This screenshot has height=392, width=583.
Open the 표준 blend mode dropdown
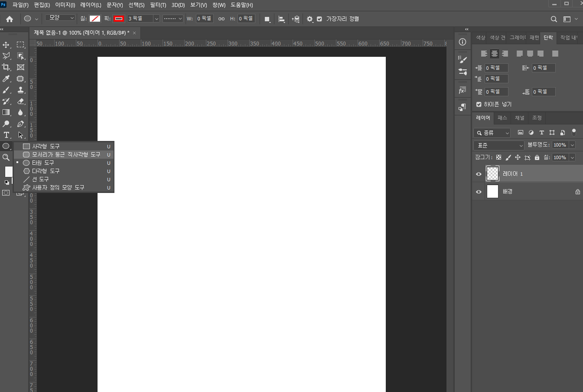click(x=499, y=145)
